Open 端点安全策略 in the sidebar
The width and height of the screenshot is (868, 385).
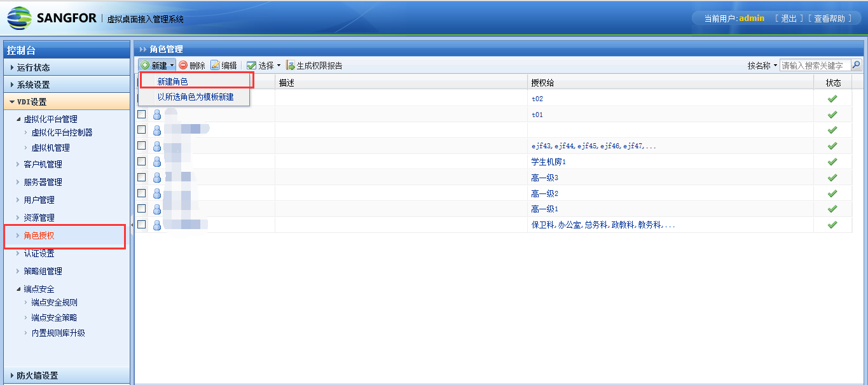(55, 318)
